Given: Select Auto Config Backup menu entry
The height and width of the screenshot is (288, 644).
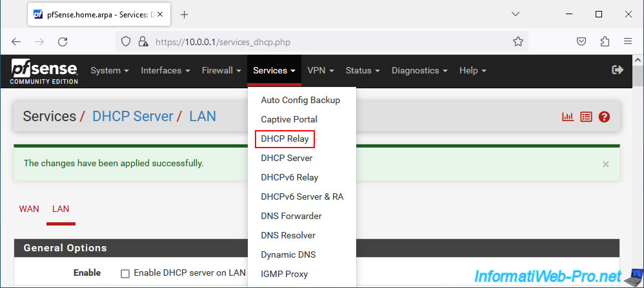Looking at the screenshot, I should [x=302, y=100].
